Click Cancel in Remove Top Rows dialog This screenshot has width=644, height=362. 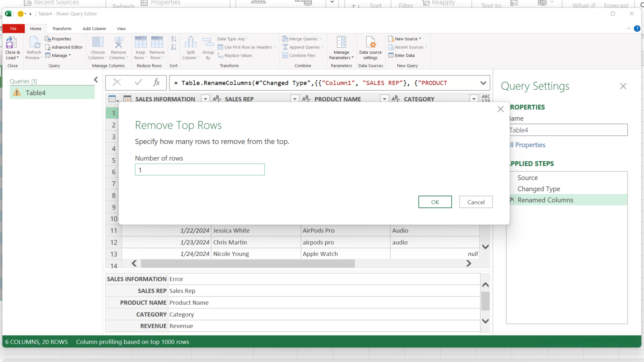pos(476,202)
